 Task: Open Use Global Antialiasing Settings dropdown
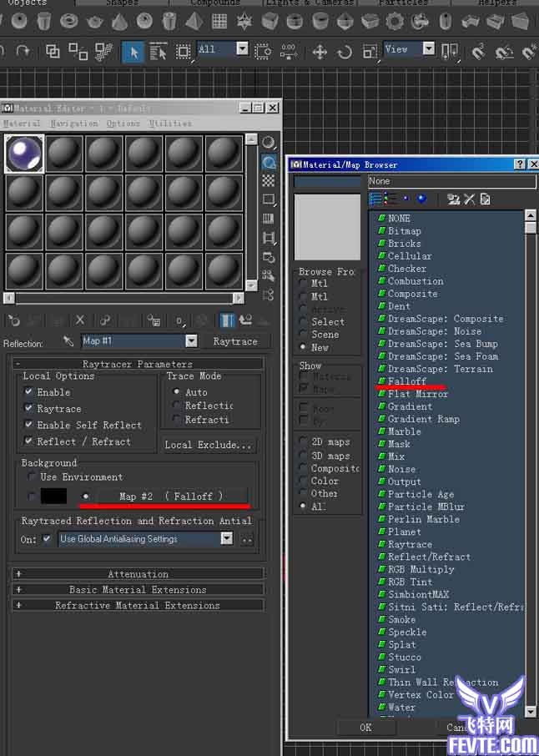227,538
